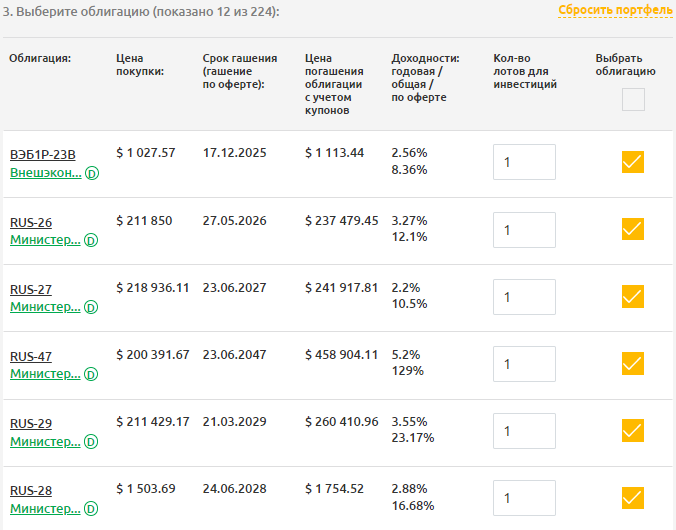Image resolution: width=676 pixels, height=530 pixels.
Task: Focus the lot quantity input for ВЭБ1Р-23В
Action: coord(524,162)
